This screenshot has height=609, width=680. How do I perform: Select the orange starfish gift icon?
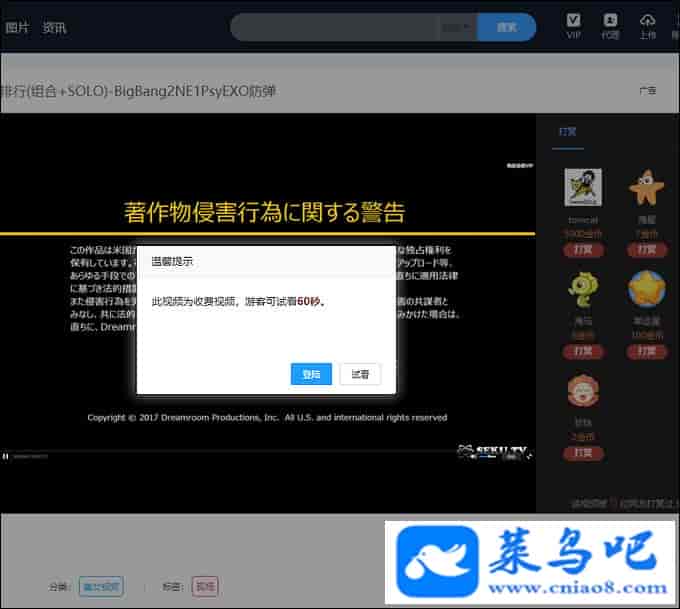[646, 188]
